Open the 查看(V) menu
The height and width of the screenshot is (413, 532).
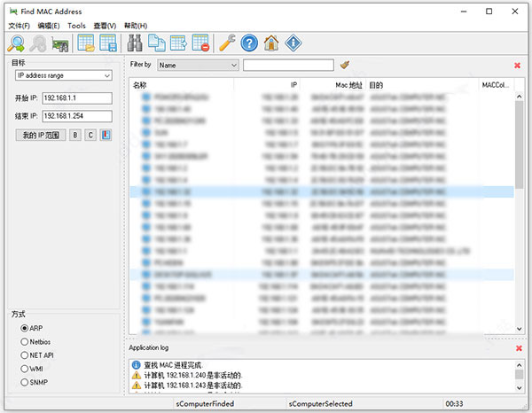(x=105, y=26)
